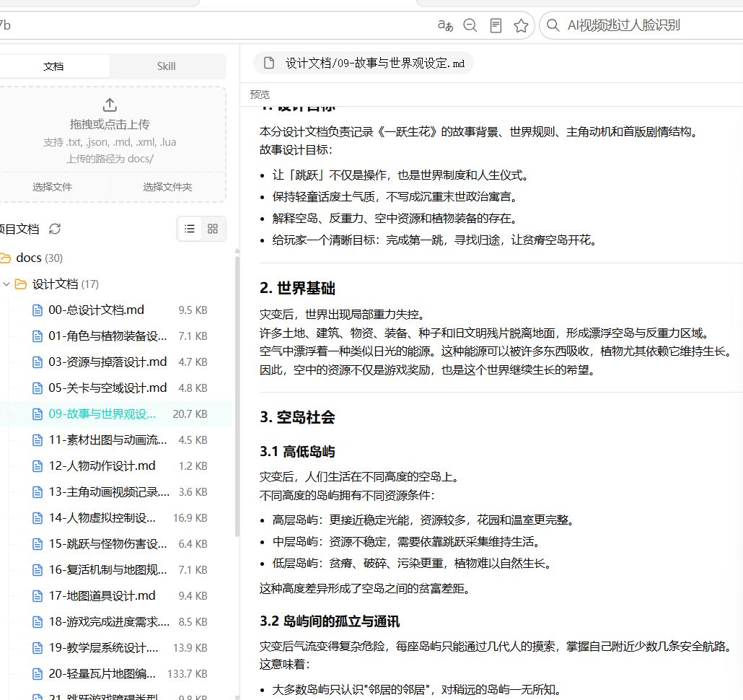
Task: Click the 选择文件夹 button
Action: [x=167, y=187]
